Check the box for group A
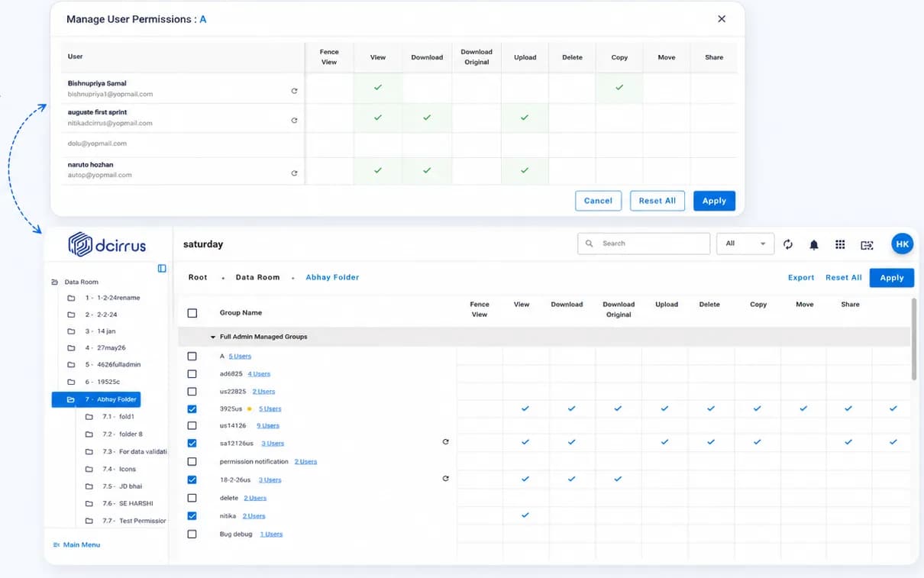This screenshot has height=578, width=924. coord(192,357)
